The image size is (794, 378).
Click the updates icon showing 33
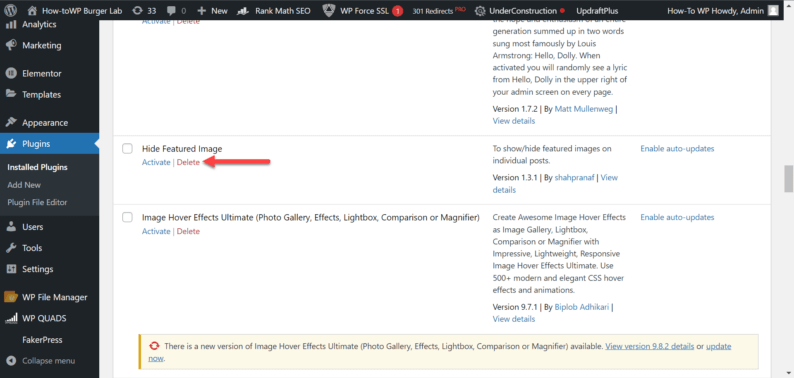(137, 10)
